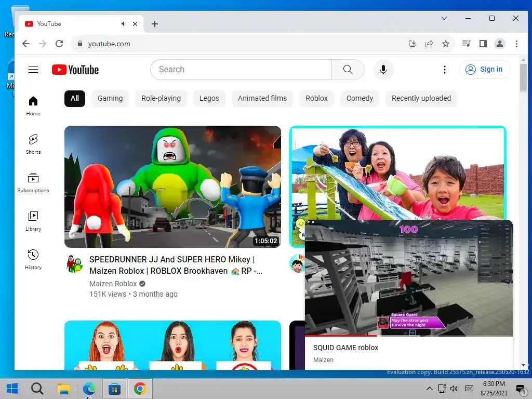Viewport: 532px width, 399px height.
Task: Launch Microsoft Edge from taskbar
Action: click(89, 389)
